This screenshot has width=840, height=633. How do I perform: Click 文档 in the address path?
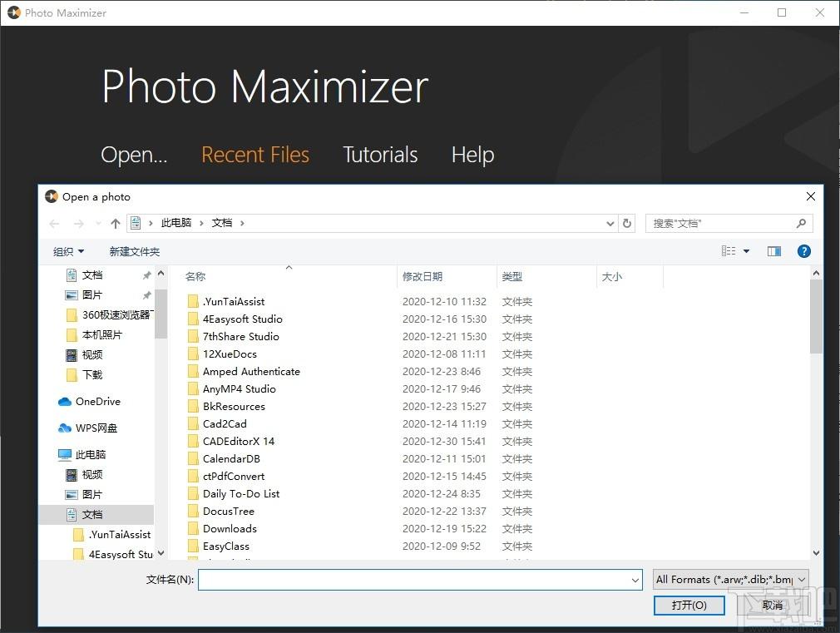click(x=222, y=223)
